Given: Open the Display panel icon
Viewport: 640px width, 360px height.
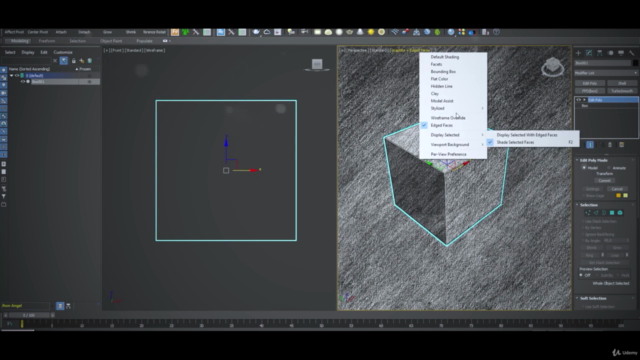Looking at the screenshot, I should tap(621, 53).
